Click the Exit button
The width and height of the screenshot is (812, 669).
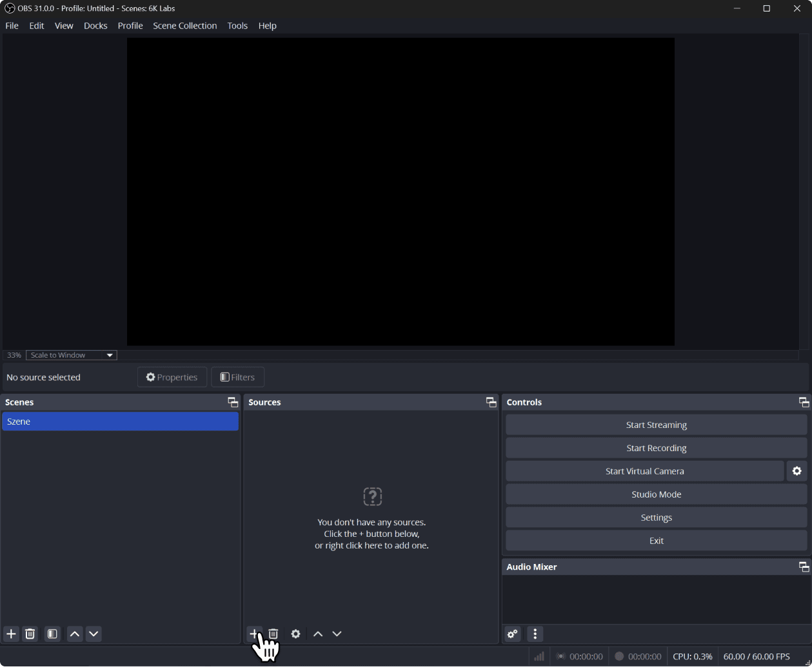[x=656, y=541]
